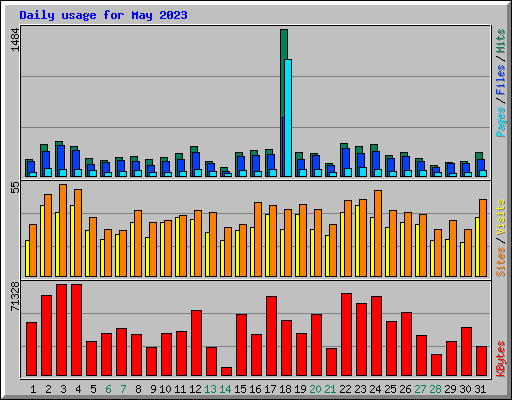Click the red KBytes bar for day 28
The height and width of the screenshot is (400, 512).
point(436,365)
